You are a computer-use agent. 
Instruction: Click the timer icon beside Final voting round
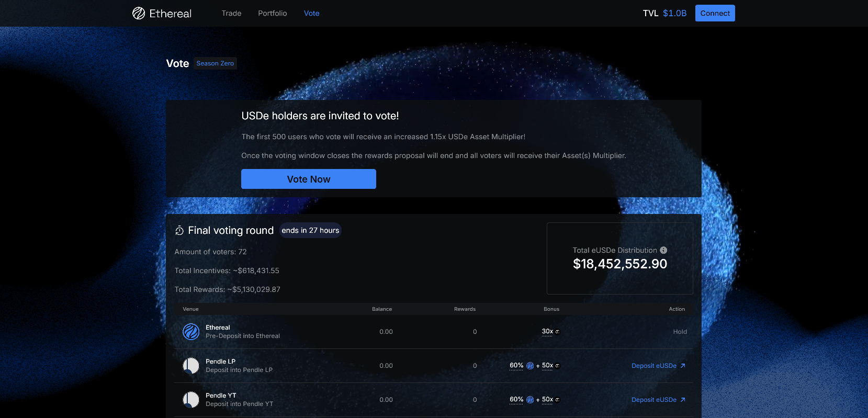tap(179, 231)
